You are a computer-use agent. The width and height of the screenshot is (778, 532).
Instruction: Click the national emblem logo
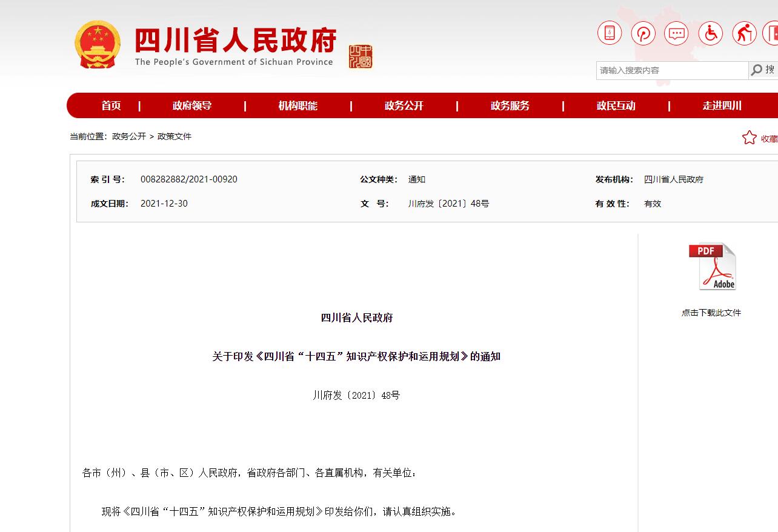click(x=97, y=44)
